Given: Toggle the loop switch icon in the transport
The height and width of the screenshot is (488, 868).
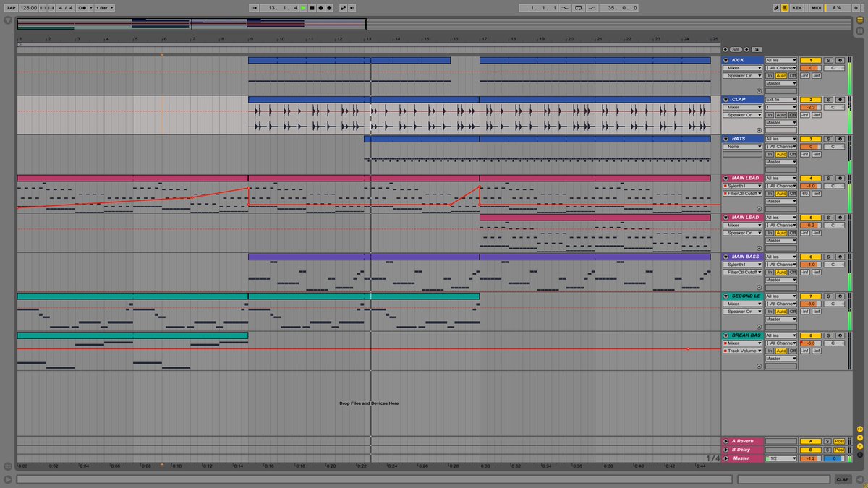Looking at the screenshot, I should pos(579,7).
